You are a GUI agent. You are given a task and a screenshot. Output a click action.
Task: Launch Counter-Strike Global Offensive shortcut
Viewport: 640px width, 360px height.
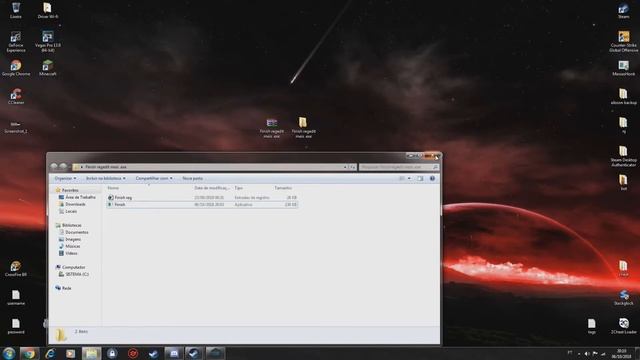(x=623, y=41)
